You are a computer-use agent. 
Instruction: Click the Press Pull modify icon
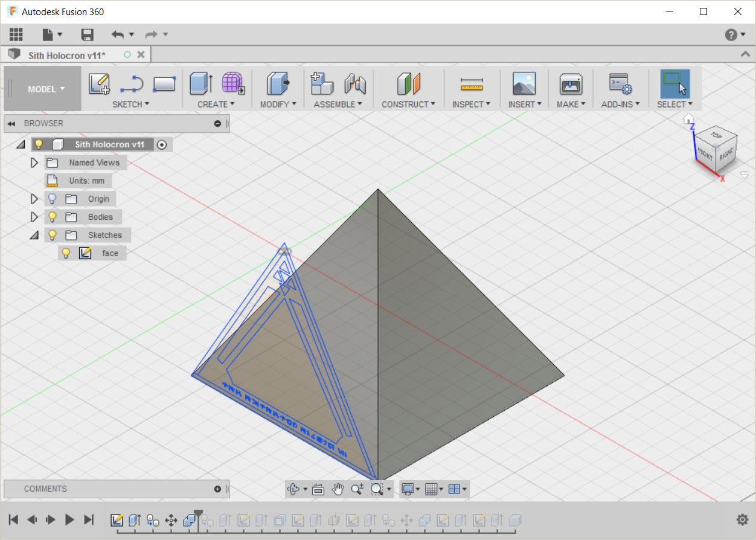click(x=278, y=84)
